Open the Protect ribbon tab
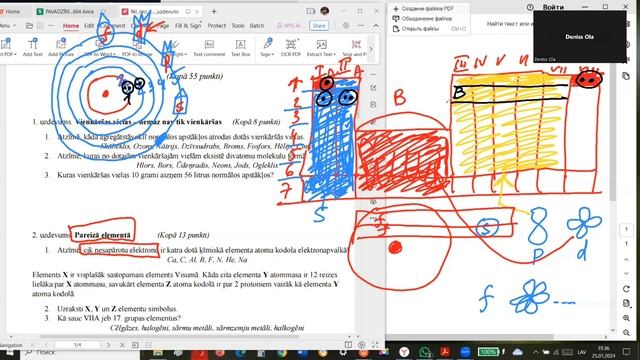Viewport: 640px width, 360px height. [216, 25]
